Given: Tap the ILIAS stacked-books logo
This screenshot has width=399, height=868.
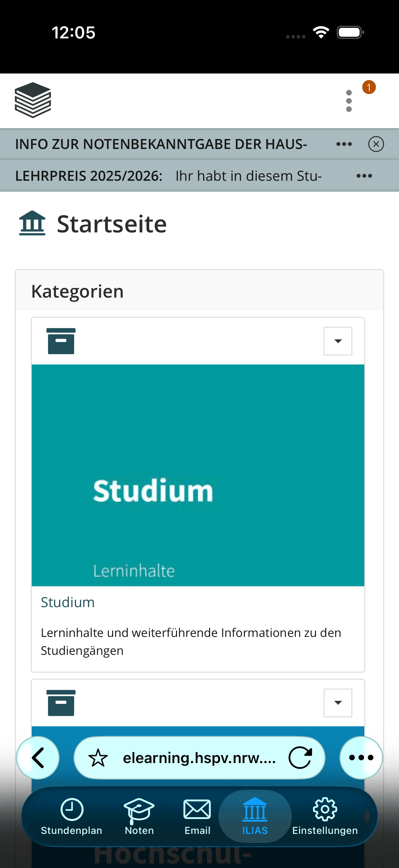Looking at the screenshot, I should pos(33,100).
